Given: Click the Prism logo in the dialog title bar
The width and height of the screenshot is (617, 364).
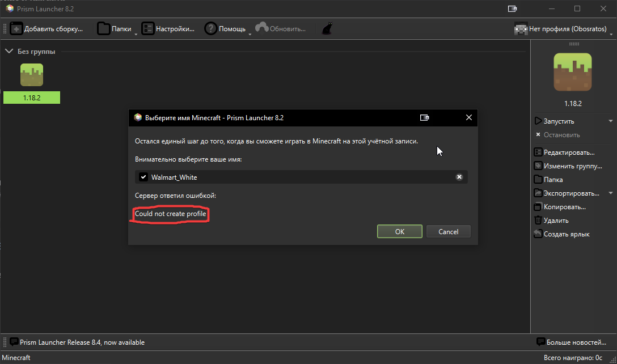Looking at the screenshot, I should pyautogui.click(x=138, y=118).
